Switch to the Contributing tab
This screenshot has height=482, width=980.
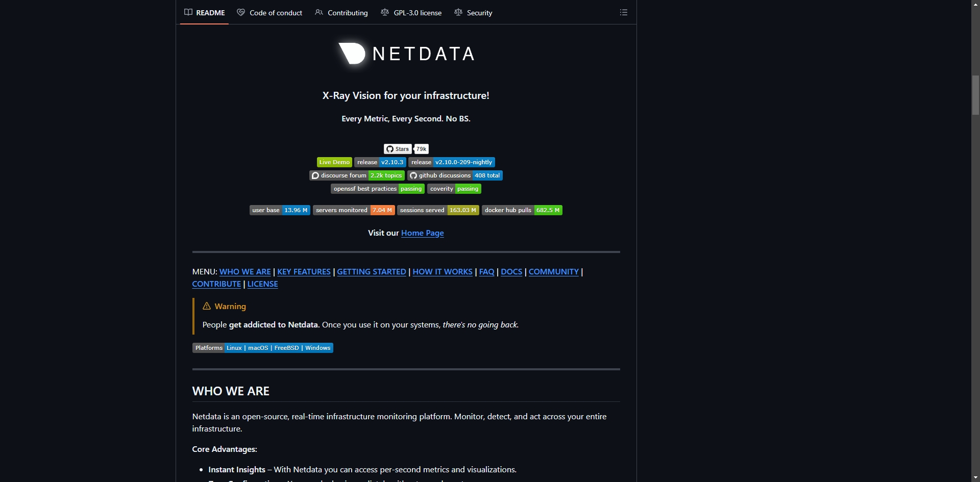pos(341,12)
